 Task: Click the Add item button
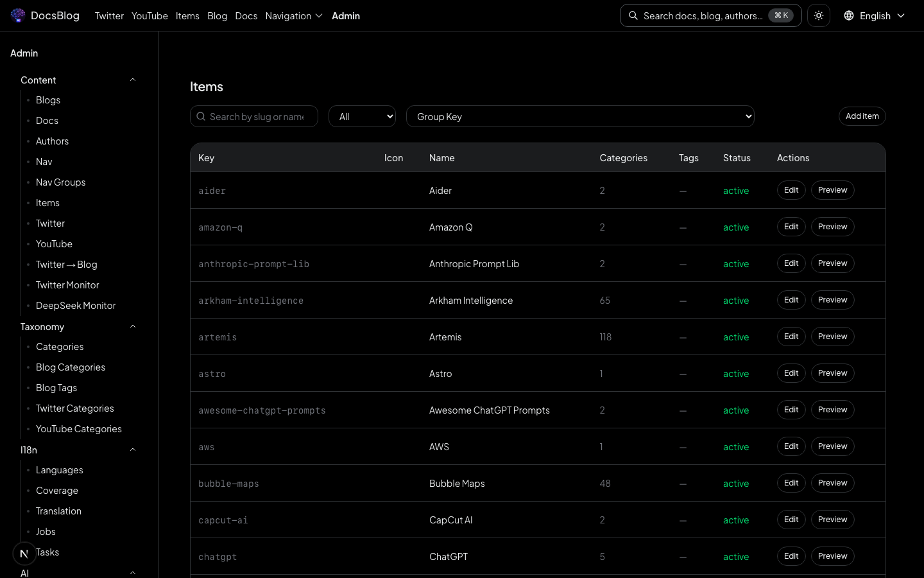[x=862, y=116]
